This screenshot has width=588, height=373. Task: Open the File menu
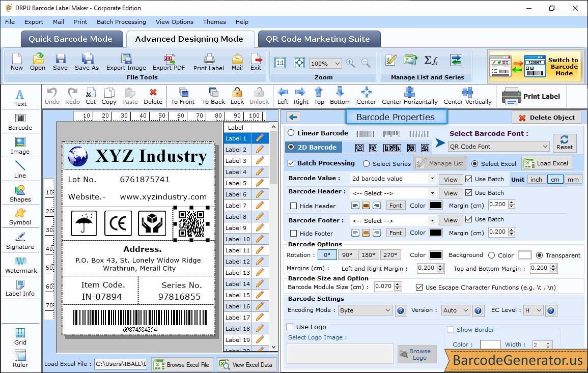[10, 22]
